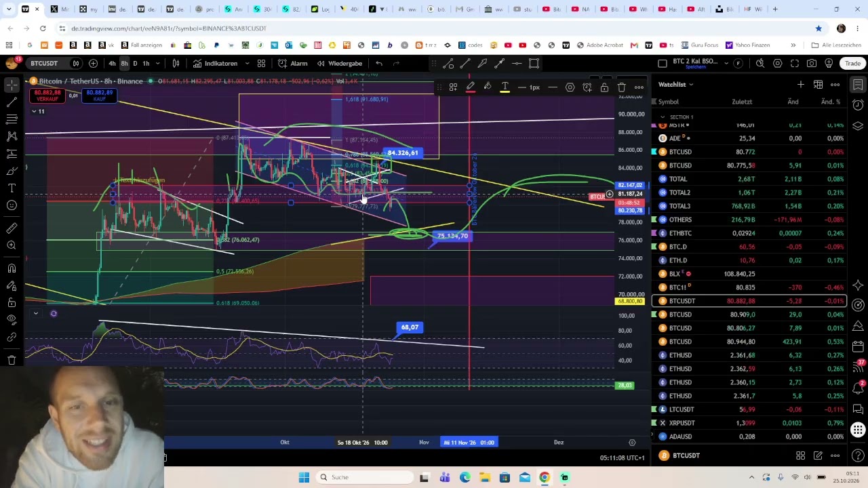Open the emoji icons tool
868x488 pixels.
point(12,205)
